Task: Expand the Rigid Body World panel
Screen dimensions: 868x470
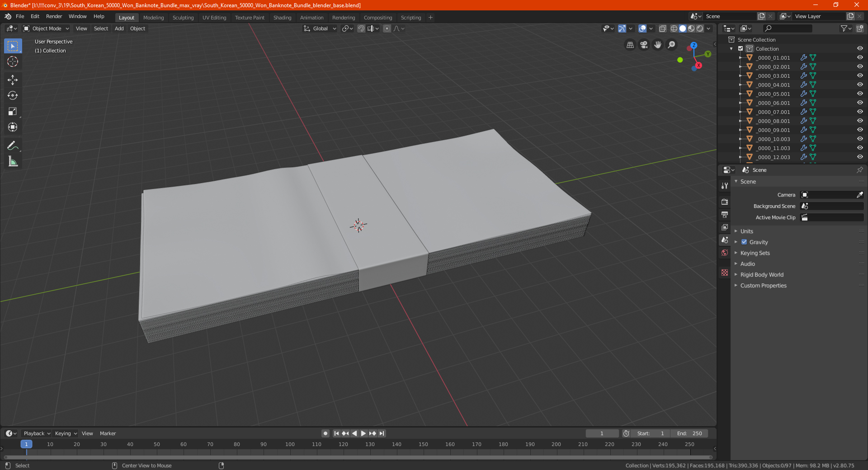Action: [762, 274]
